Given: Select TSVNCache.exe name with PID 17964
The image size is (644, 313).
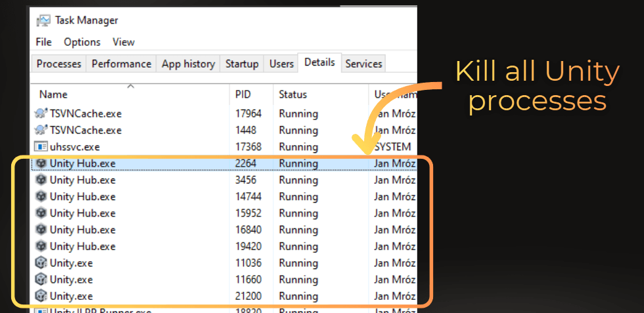Looking at the screenshot, I should [85, 114].
